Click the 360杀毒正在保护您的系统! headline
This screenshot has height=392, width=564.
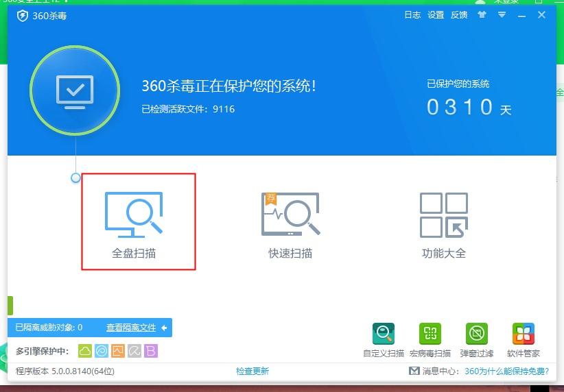(229, 86)
